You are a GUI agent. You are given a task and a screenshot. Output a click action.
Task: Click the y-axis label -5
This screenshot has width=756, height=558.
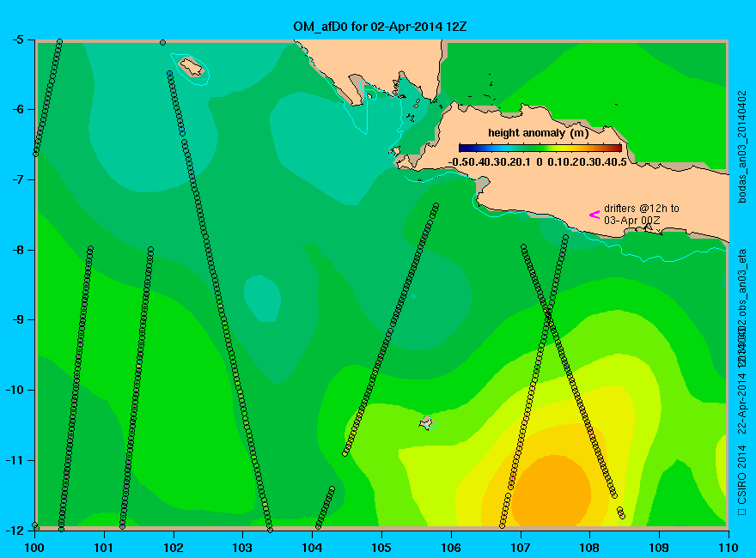click(x=16, y=39)
